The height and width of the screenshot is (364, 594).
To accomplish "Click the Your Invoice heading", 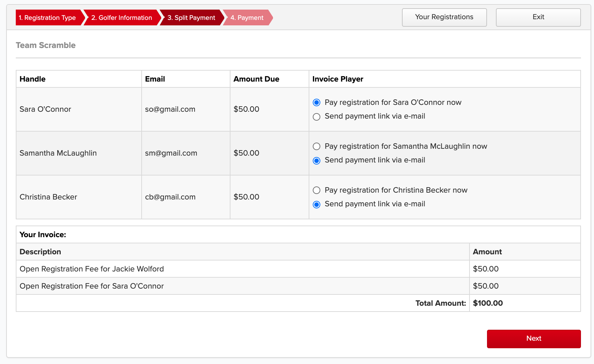I will [43, 235].
